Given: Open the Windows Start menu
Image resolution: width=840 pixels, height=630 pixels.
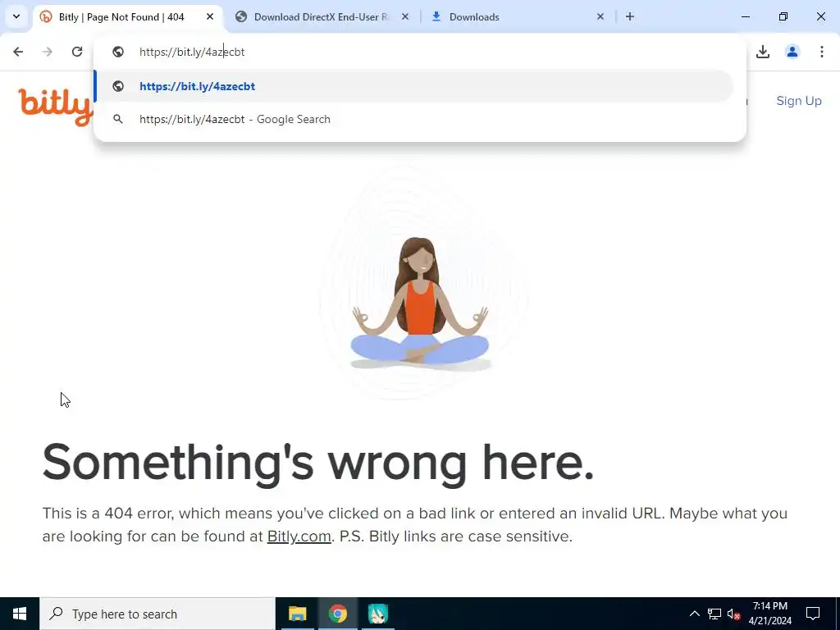Looking at the screenshot, I should pos(20,614).
